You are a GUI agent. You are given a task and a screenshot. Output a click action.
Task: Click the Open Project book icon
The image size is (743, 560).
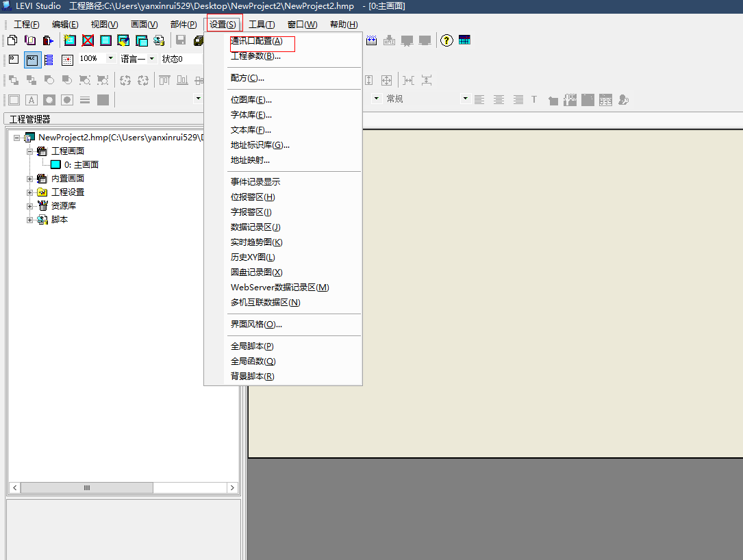click(x=30, y=40)
